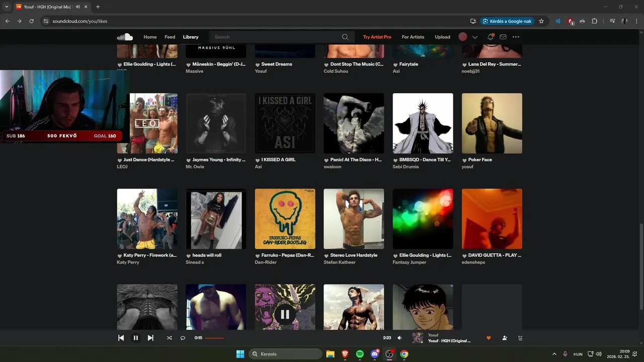Go back in browser history

[7, 21]
